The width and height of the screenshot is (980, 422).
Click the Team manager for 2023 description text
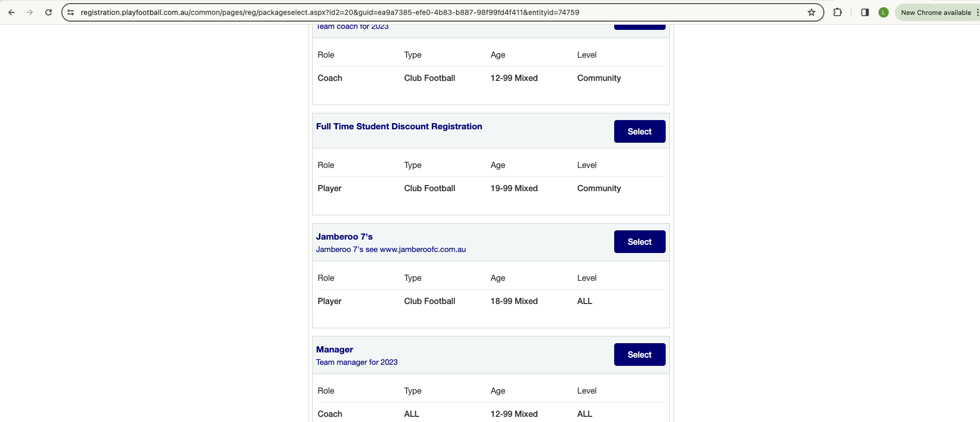click(357, 362)
